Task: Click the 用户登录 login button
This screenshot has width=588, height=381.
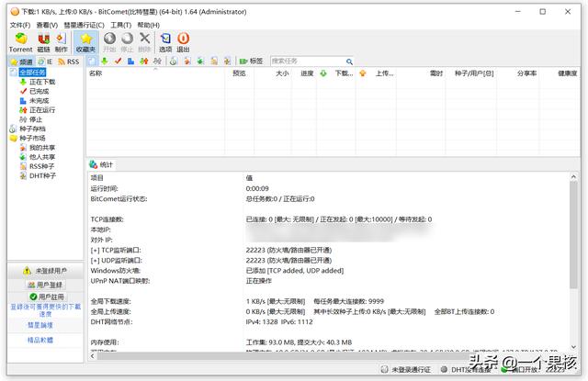Action: 45,285
